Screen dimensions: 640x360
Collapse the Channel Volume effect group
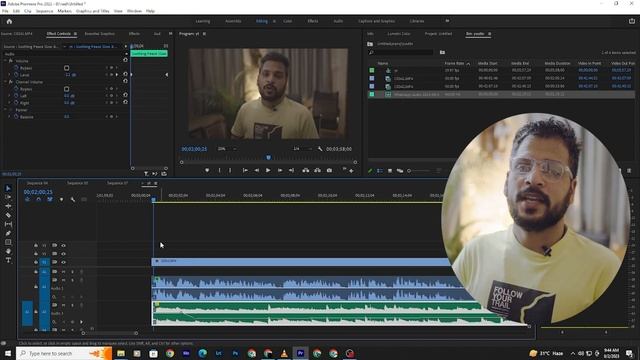pos(5,82)
